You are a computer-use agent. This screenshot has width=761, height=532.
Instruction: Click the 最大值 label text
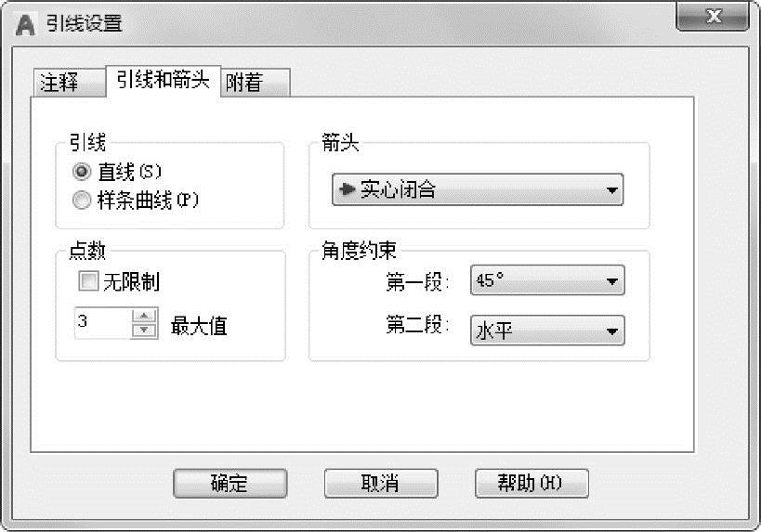[x=199, y=326]
